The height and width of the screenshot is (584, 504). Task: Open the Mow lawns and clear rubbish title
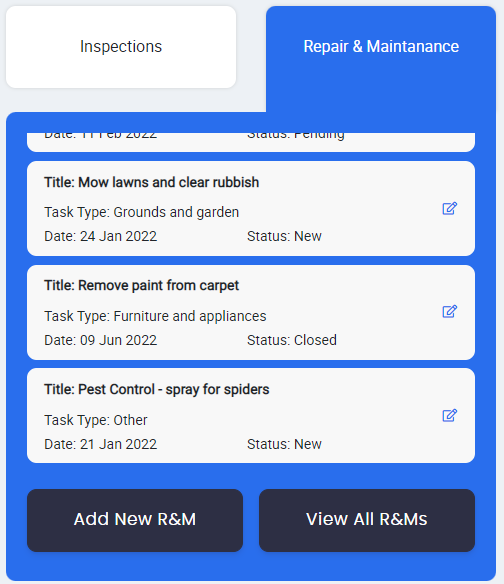click(x=152, y=182)
